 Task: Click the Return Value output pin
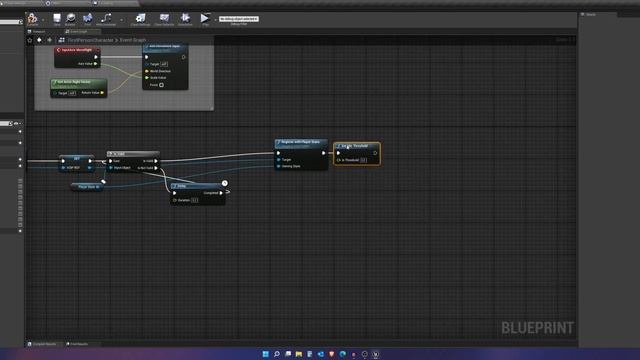102,93
